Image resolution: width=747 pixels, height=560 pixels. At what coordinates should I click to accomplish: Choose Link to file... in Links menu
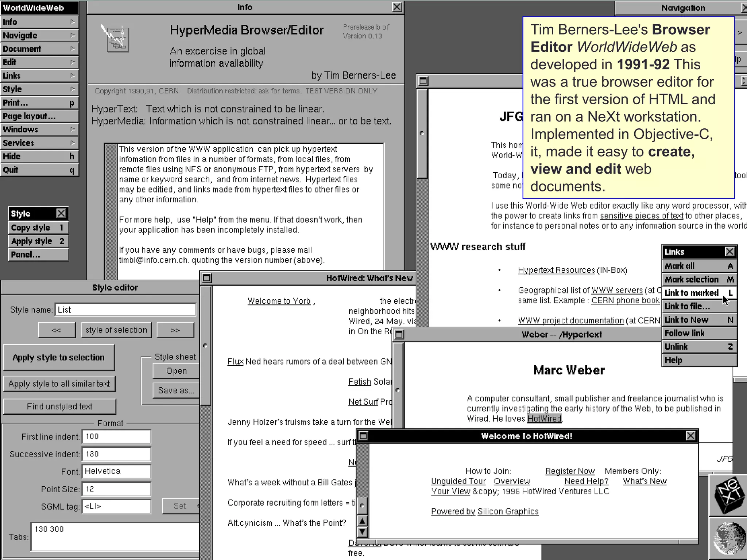[x=699, y=306]
